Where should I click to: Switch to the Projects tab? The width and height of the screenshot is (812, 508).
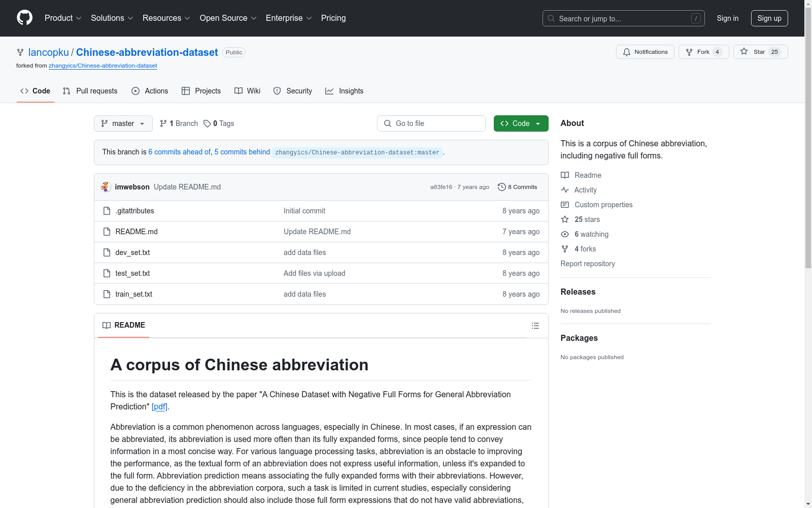(201, 91)
